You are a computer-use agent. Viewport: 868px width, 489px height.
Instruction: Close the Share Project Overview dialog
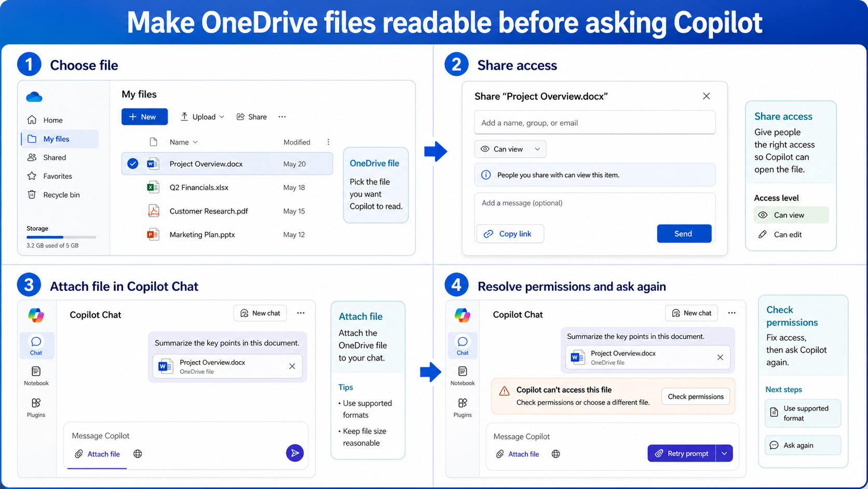pos(706,96)
